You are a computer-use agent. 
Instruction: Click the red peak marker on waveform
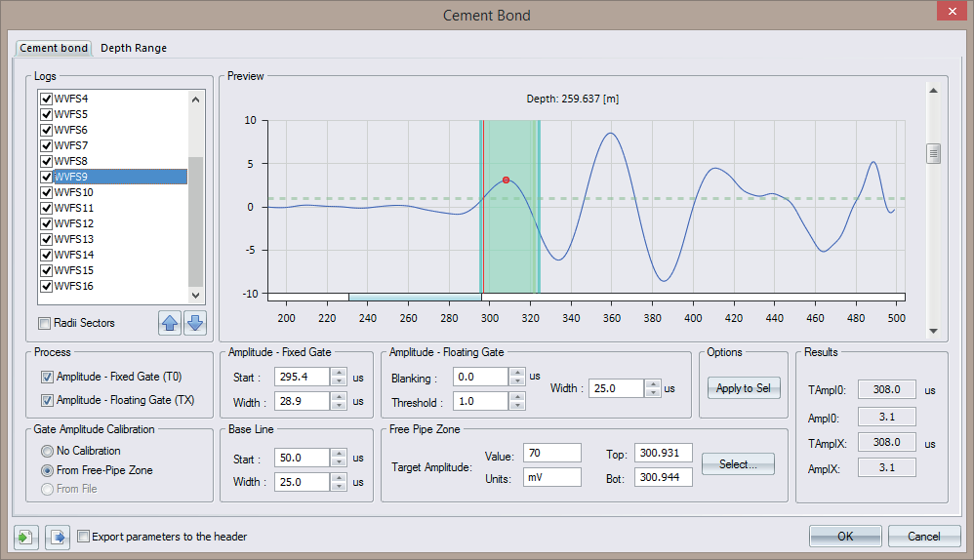[x=506, y=180]
